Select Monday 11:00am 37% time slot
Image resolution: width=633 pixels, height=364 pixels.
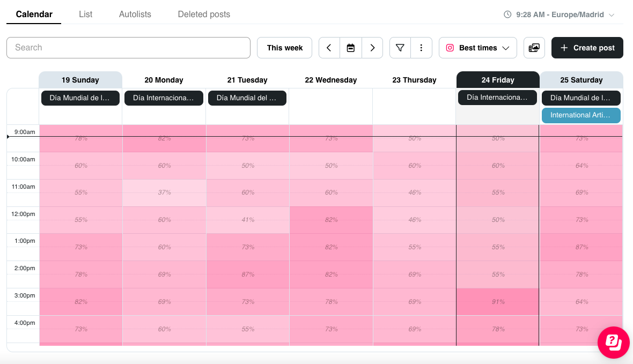click(x=164, y=192)
